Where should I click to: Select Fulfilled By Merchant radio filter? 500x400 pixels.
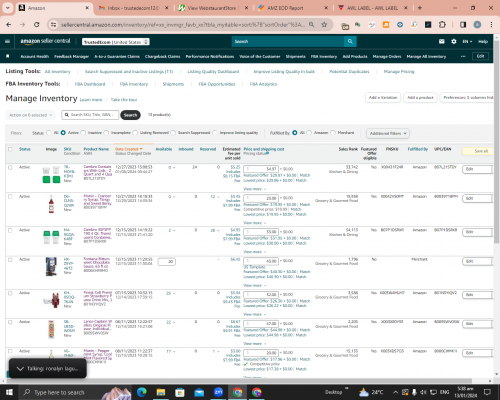coord(333,133)
